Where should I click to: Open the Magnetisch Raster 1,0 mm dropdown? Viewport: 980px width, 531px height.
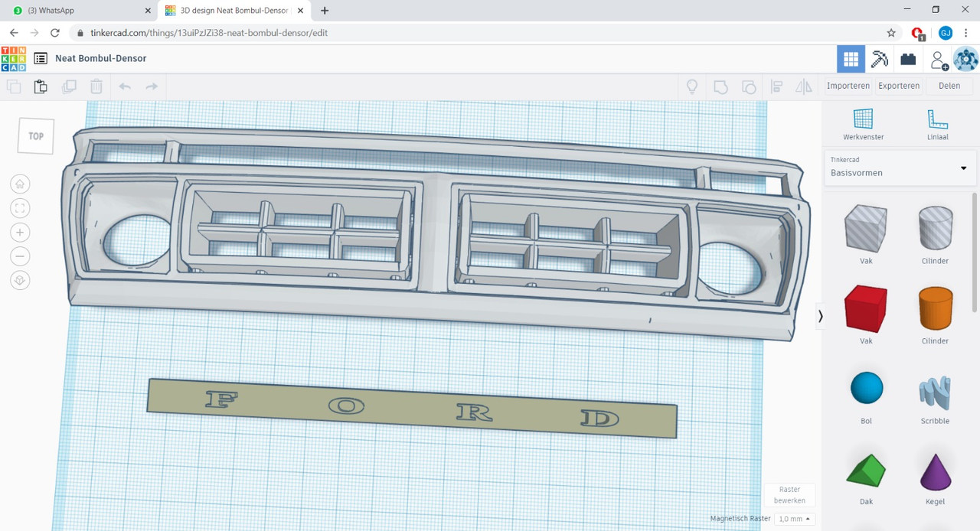(795, 519)
